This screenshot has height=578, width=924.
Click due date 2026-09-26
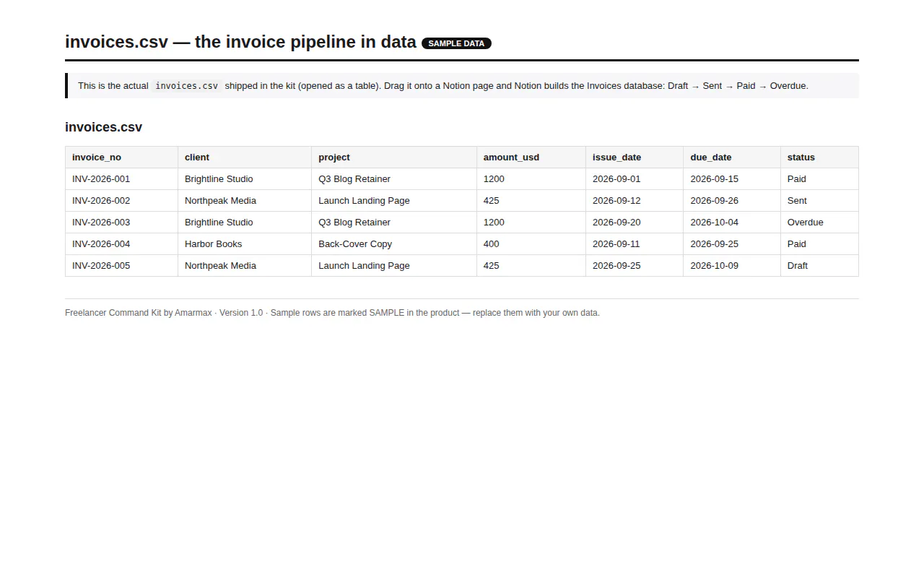pyautogui.click(x=732, y=200)
